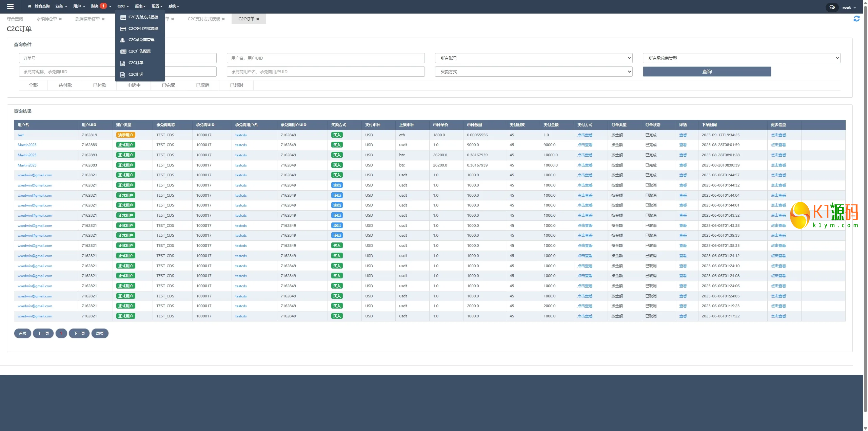Image resolution: width=868 pixels, height=431 pixels.
Task: Open user link Martin2023 in first Martin row
Action: click(27, 145)
